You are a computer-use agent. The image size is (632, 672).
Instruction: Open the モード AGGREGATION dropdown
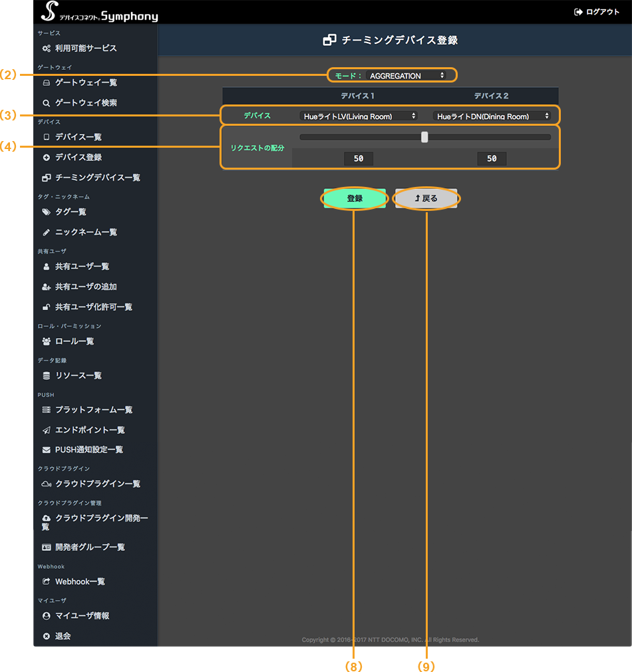[x=406, y=76]
